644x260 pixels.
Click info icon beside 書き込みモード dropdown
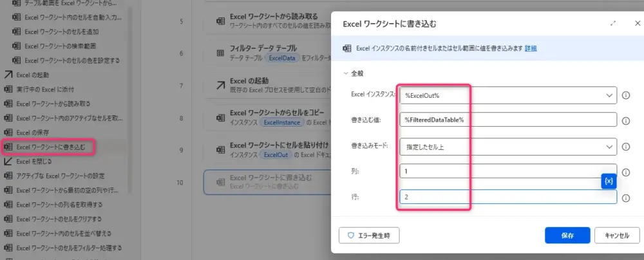(x=625, y=147)
